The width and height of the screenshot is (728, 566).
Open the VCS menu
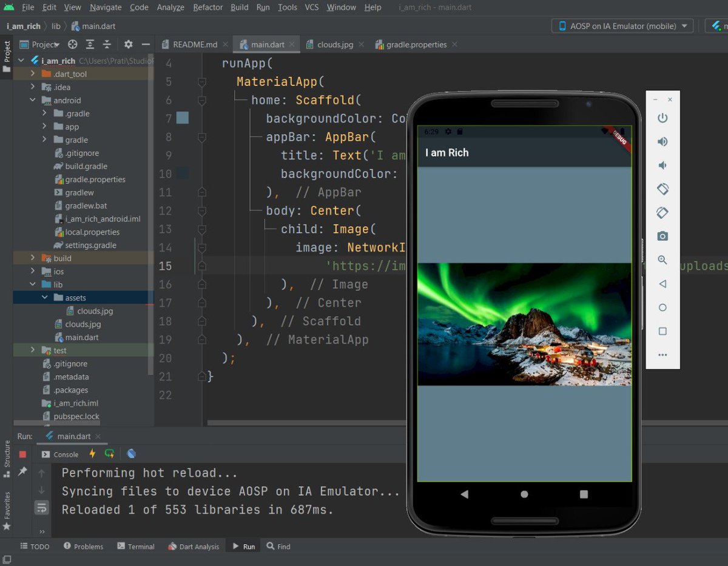coord(312,7)
